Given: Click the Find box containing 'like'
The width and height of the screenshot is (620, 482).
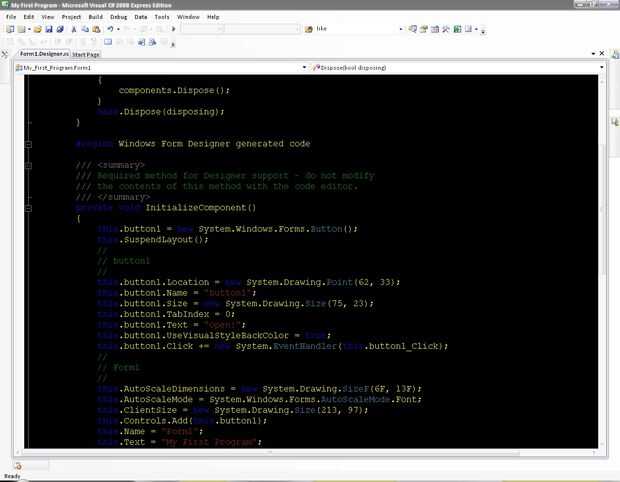Looking at the screenshot, I should click(356, 29).
